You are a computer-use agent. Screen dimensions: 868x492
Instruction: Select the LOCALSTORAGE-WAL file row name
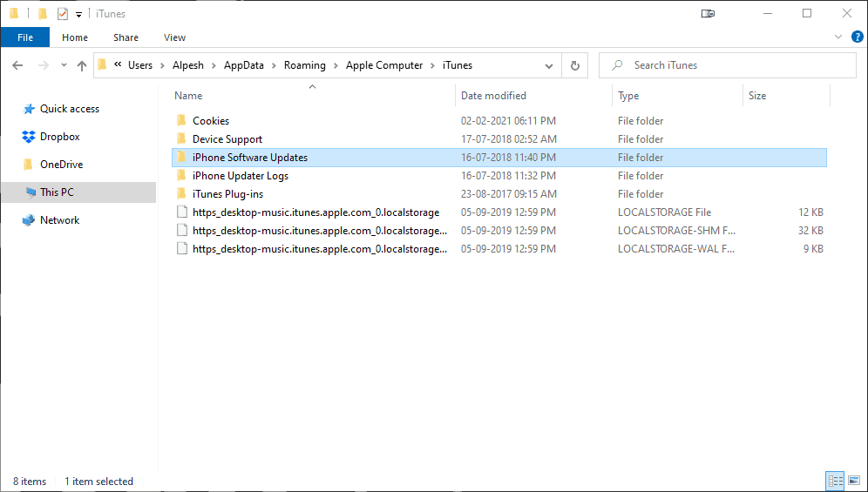(x=320, y=248)
